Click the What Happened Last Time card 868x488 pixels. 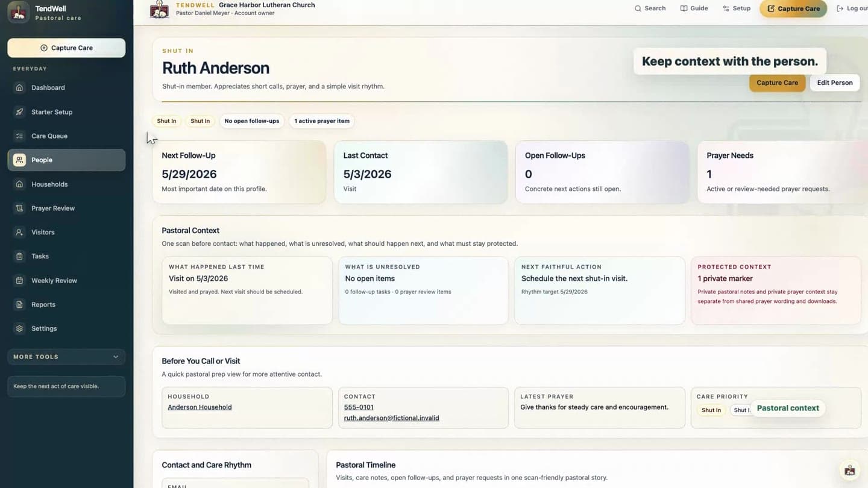tap(247, 290)
